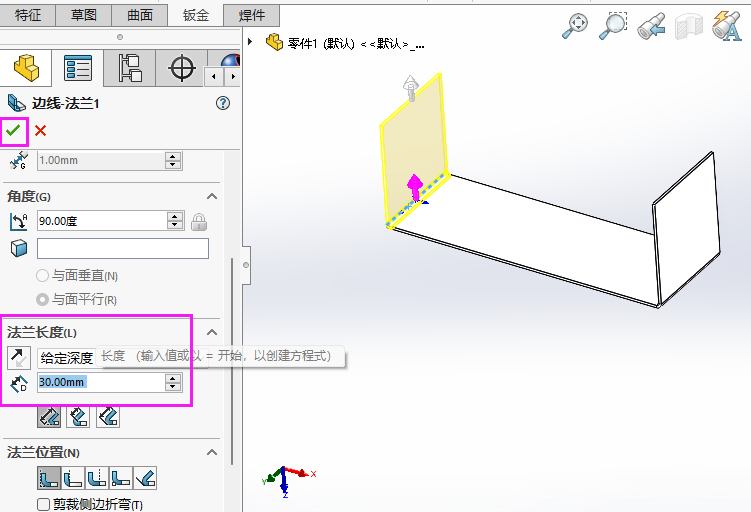Edit the 90.00度 angle field
The image size is (751, 512).
click(x=102, y=221)
